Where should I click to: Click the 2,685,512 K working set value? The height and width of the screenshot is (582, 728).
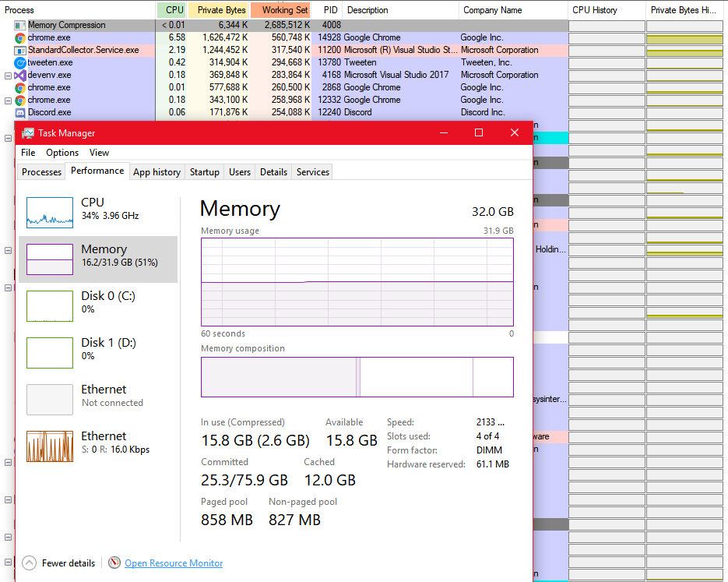click(287, 25)
